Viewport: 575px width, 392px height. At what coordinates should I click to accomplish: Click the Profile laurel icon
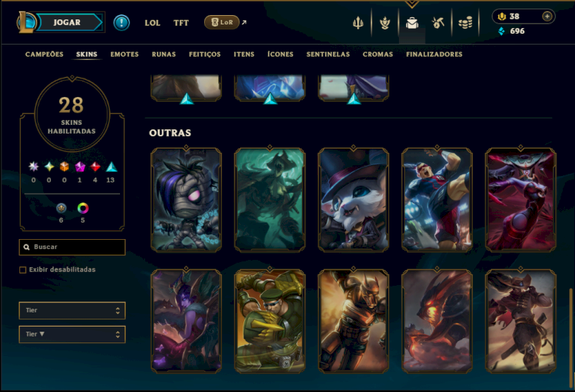[x=385, y=23]
